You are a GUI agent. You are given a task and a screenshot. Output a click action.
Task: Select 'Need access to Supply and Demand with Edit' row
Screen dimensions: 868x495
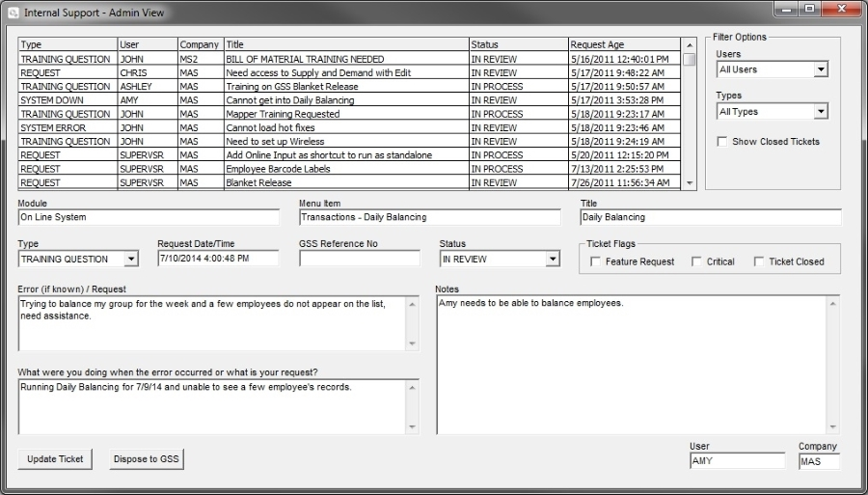coord(349,72)
